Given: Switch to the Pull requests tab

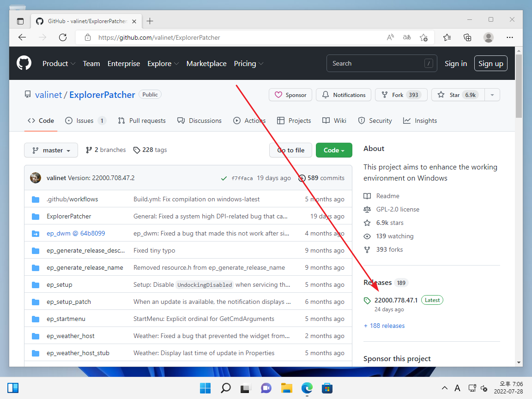Looking at the screenshot, I should [142, 121].
